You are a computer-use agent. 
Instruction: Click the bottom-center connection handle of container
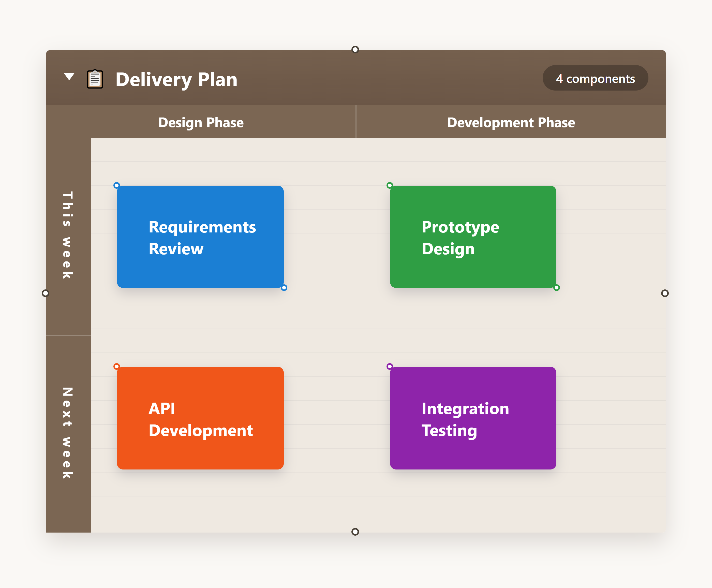[355, 532]
